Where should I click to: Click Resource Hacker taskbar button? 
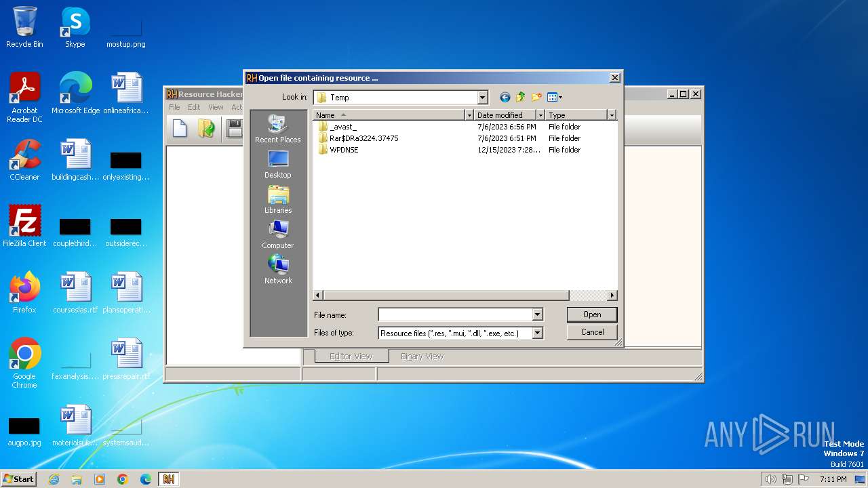pyautogui.click(x=169, y=479)
